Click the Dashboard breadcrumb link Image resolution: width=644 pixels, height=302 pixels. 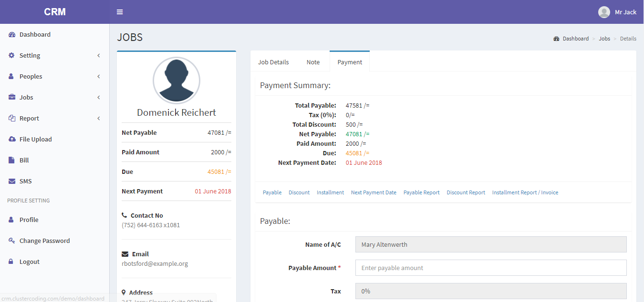(575, 39)
